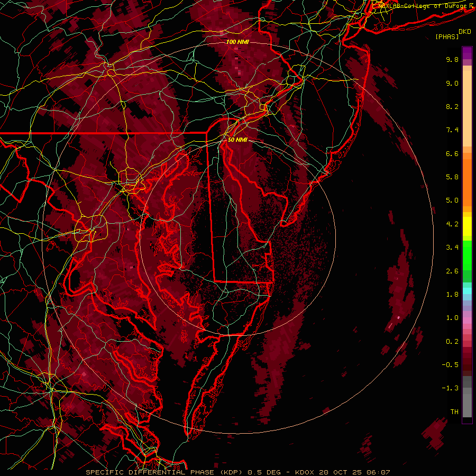Select the 9.0 value on the color scale
This screenshot has width=476, height=476.
click(x=452, y=83)
